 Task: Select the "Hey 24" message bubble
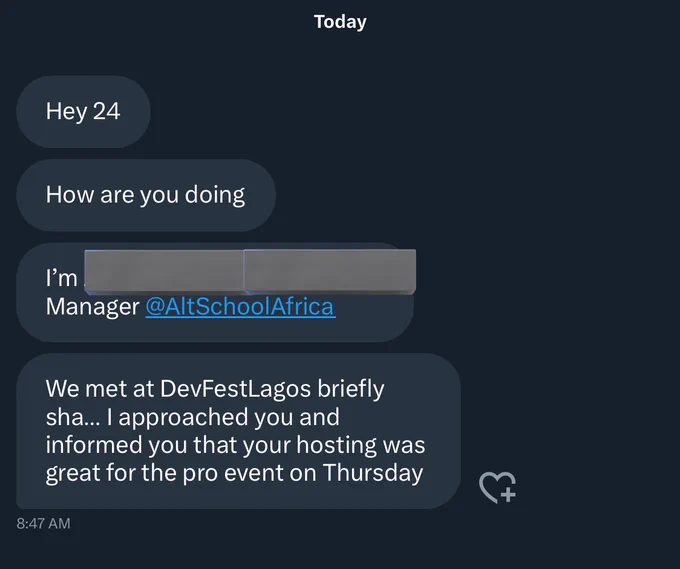[x=83, y=111]
